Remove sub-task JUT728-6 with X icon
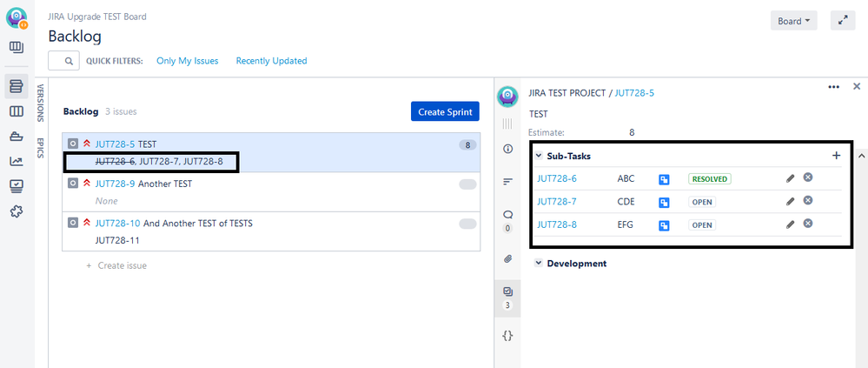The image size is (868, 368). (x=808, y=177)
